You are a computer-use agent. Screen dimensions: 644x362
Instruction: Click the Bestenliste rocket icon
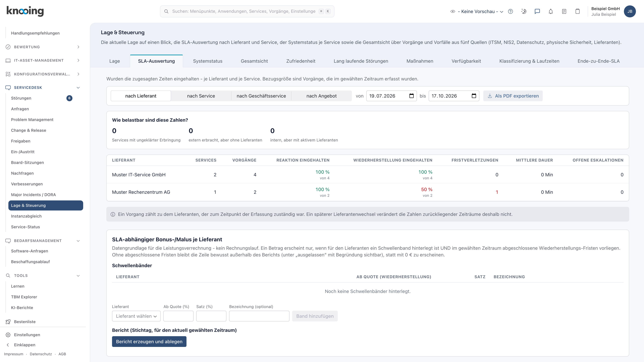tap(8, 322)
